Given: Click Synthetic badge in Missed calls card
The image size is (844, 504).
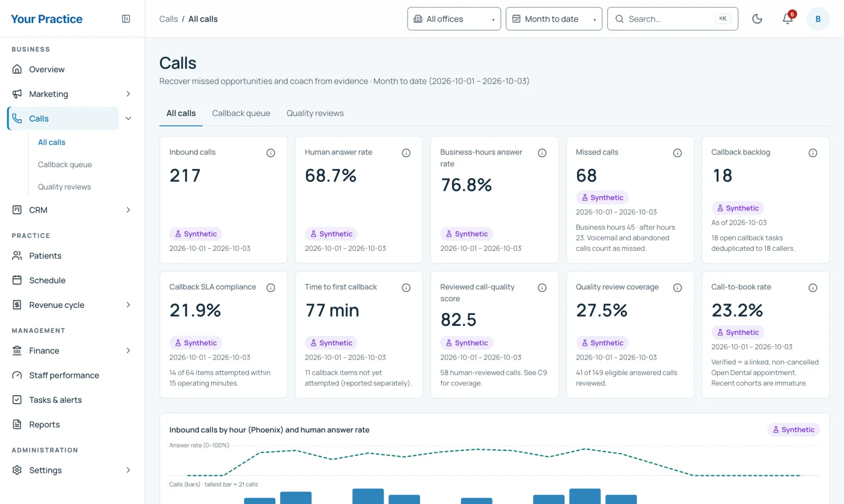Looking at the screenshot, I should (x=602, y=198).
